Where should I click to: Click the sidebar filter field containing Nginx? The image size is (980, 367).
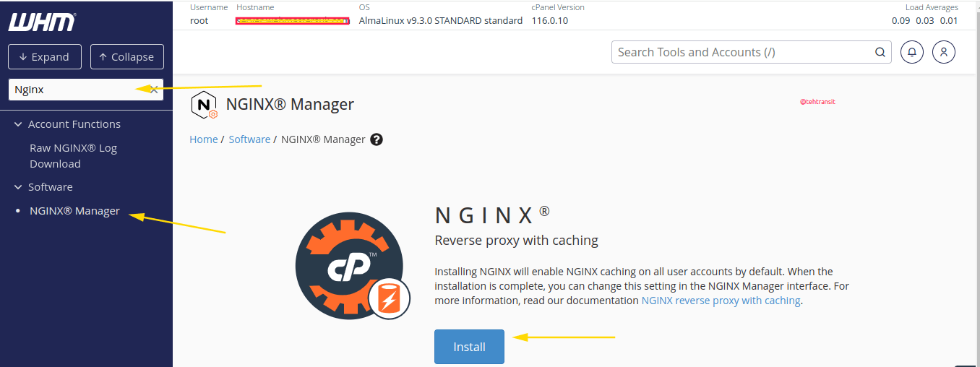coord(76,90)
